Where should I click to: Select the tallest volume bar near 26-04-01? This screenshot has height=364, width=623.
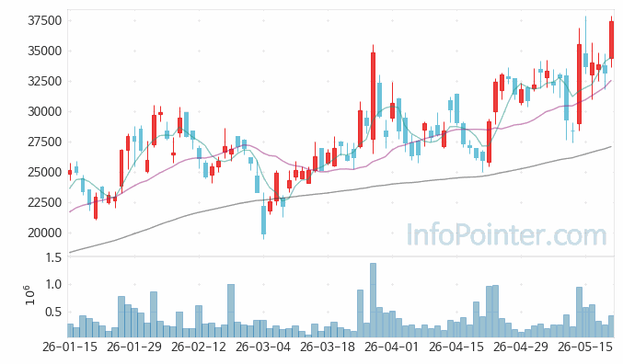click(x=373, y=300)
